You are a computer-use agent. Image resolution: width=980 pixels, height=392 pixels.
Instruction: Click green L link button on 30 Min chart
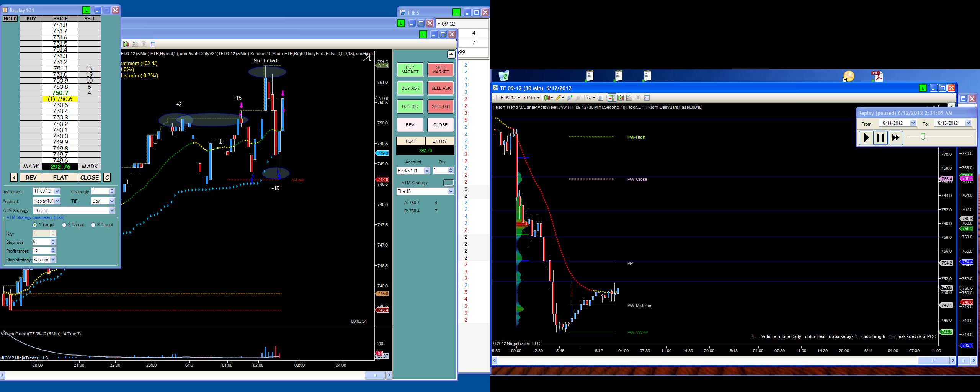(x=923, y=88)
